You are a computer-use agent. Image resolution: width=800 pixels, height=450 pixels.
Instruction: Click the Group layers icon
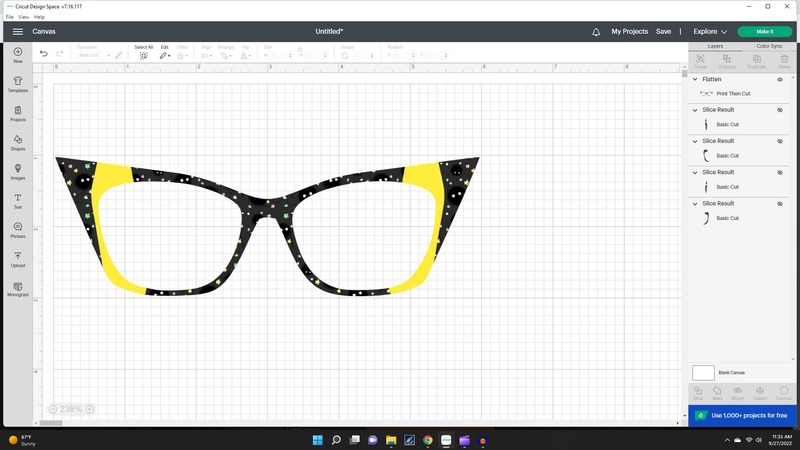pos(701,59)
